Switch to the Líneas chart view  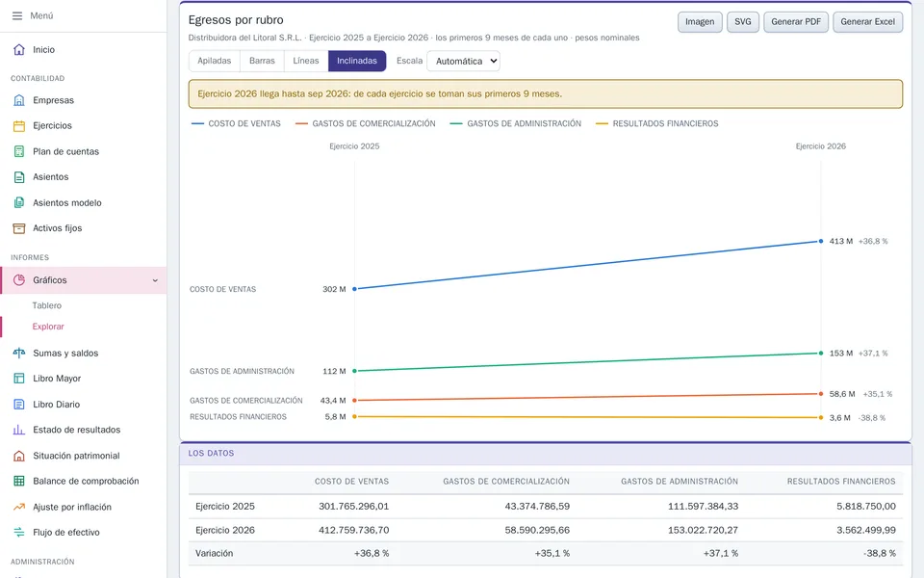coord(306,61)
